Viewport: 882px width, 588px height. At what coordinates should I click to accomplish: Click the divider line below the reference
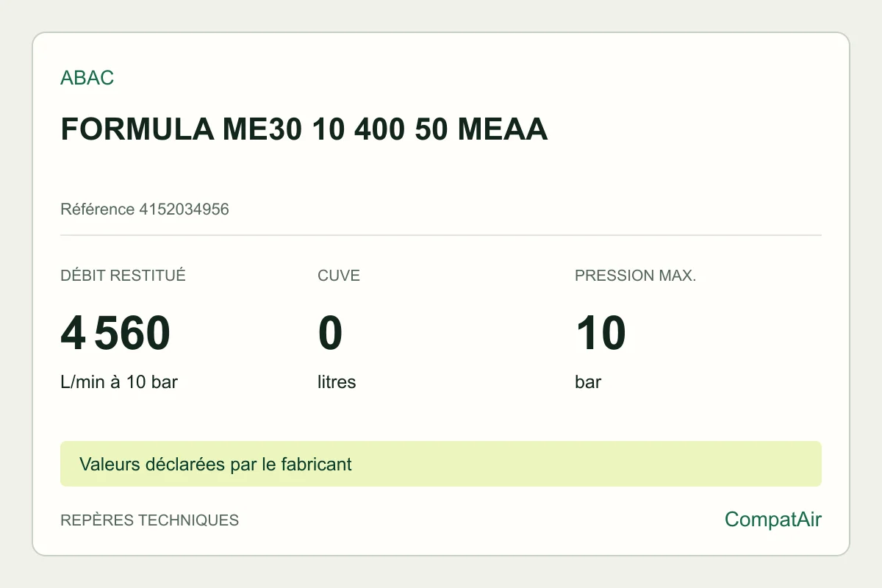point(441,235)
